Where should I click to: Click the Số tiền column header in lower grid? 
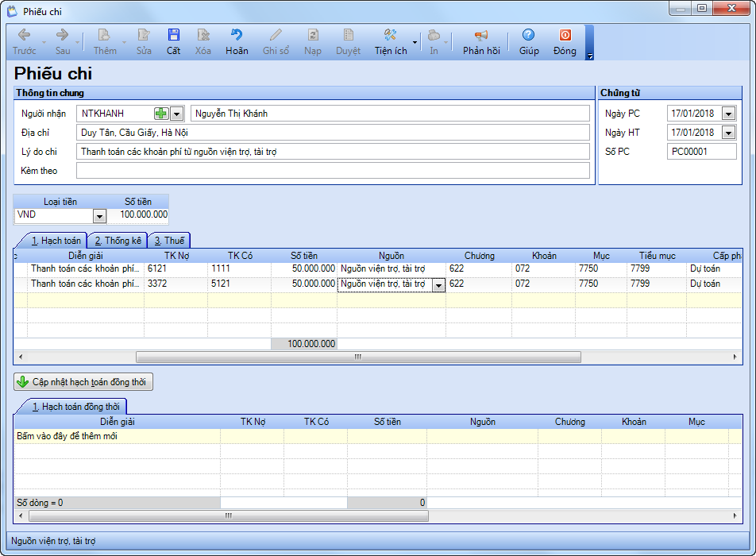click(388, 422)
